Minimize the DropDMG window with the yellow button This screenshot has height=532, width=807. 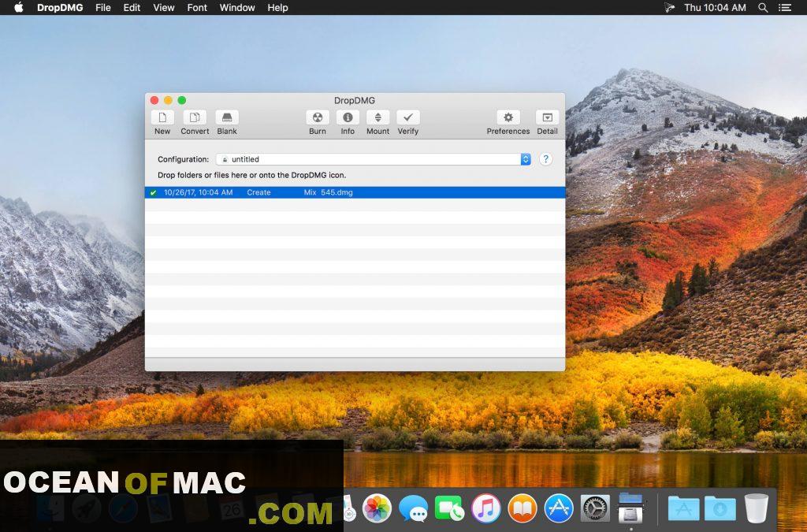point(168,100)
